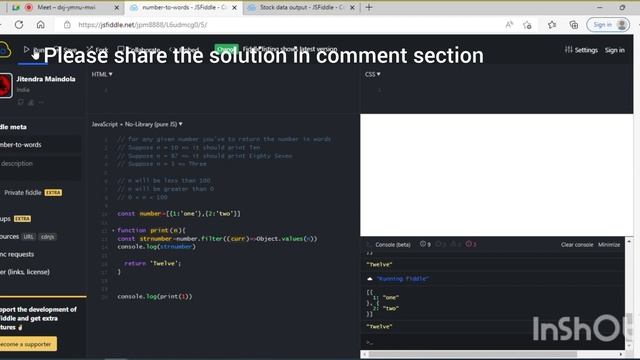Screen dimensions: 640x360
Task: Close the Stock data output tab
Action: (352, 7)
